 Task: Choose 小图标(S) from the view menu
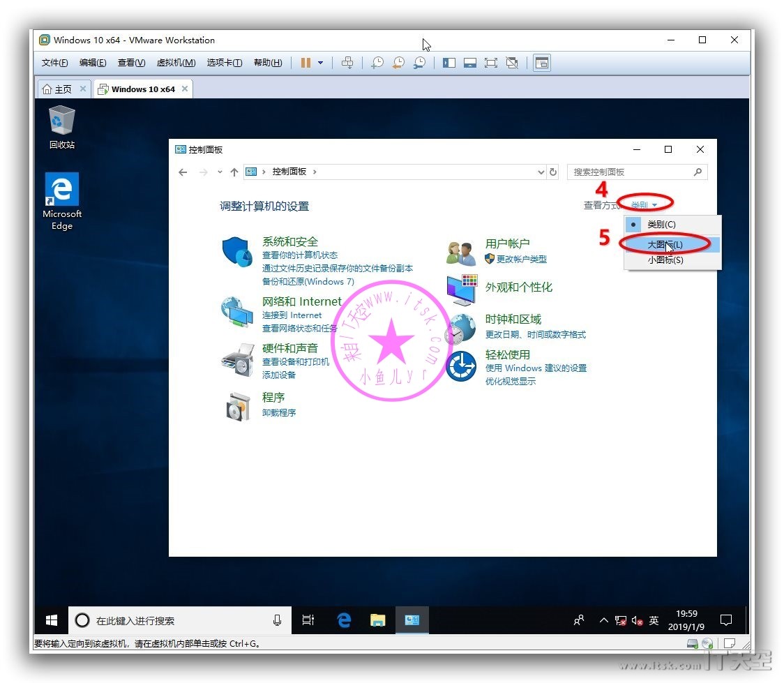(672, 260)
